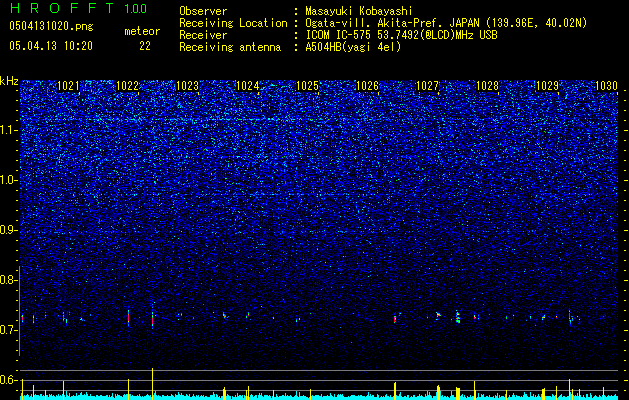Click the 1030 time marker
The image size is (629, 400).
click(x=606, y=86)
